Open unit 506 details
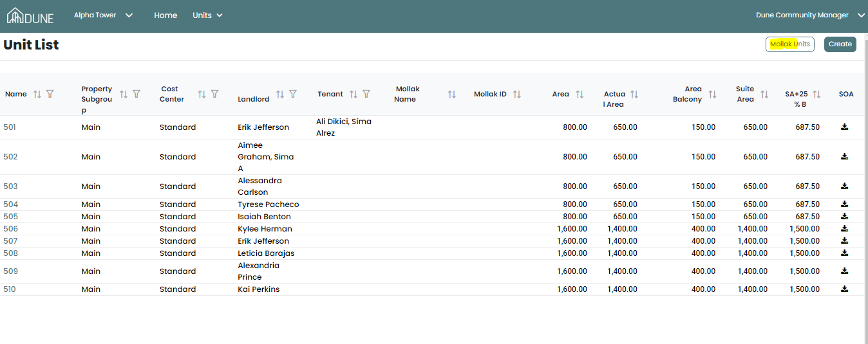 pos(10,229)
